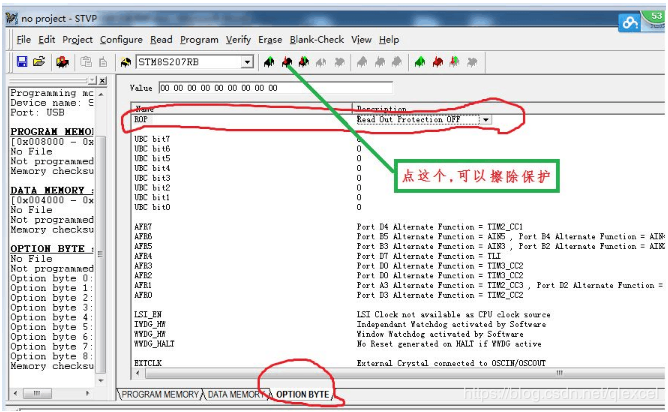Switch to the PROGRAM MEMORY tab
668x412 pixels.
point(160,395)
